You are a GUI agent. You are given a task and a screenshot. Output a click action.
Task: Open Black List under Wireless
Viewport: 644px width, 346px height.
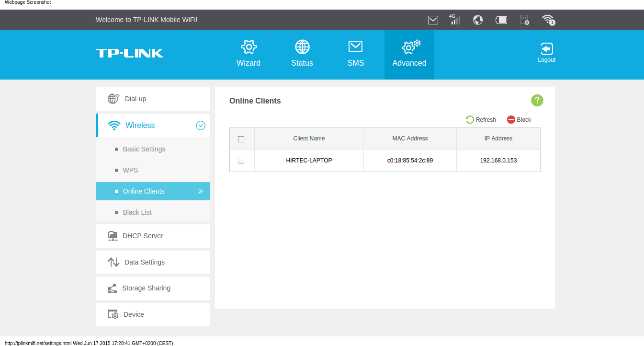[x=137, y=212]
